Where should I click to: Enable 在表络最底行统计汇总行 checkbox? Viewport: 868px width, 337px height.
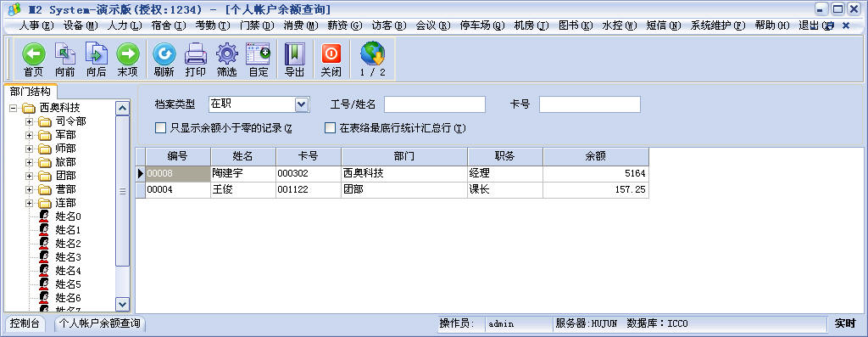(x=330, y=128)
